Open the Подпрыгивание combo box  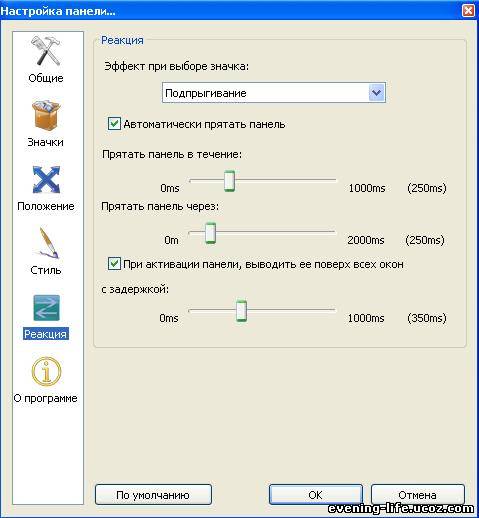(274, 93)
